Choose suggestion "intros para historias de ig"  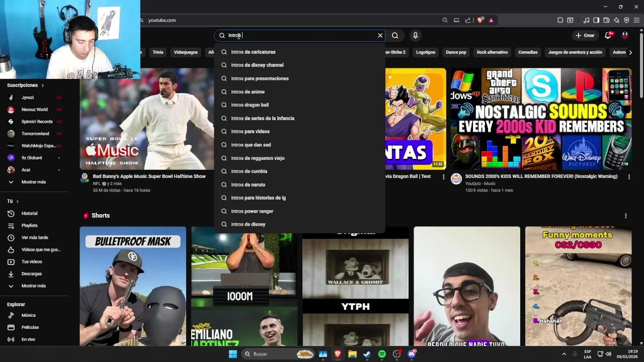300,198
